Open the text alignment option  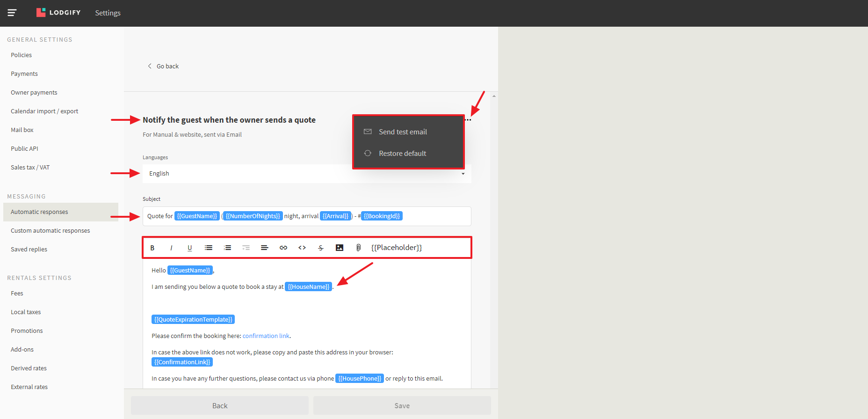(x=265, y=248)
